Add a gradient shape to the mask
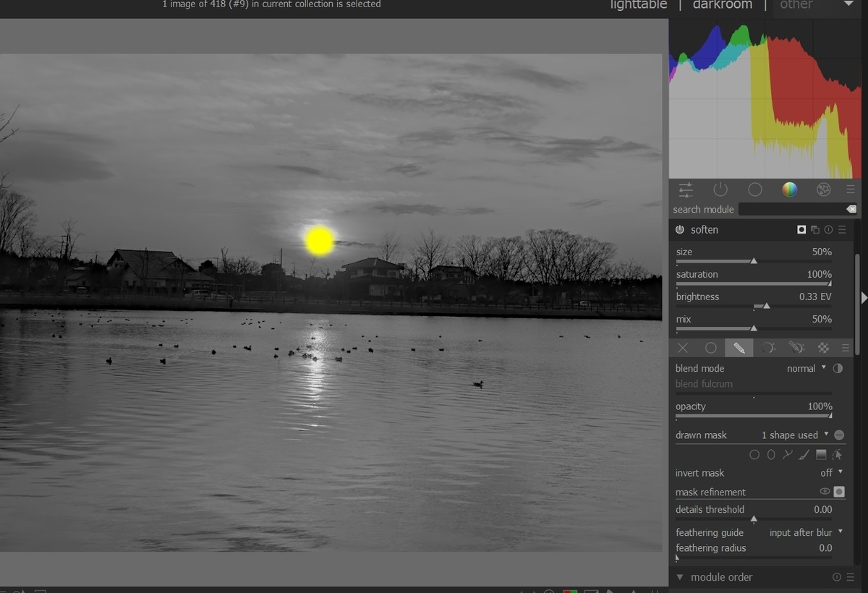Image resolution: width=868 pixels, height=593 pixels. point(821,455)
